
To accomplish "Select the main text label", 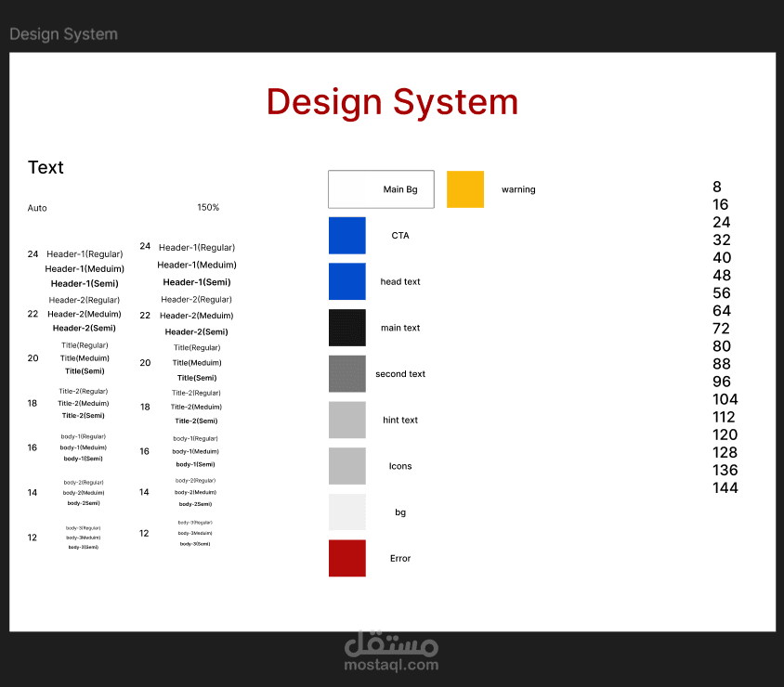I will tap(400, 328).
